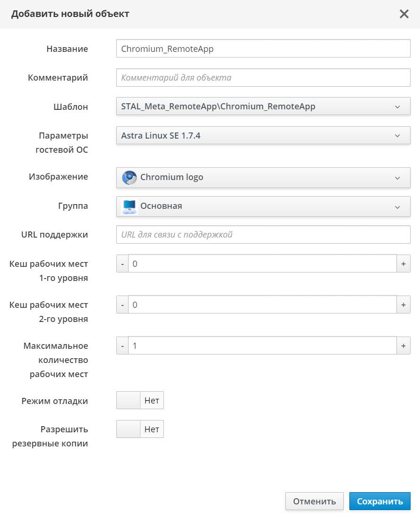Decrease Кеш рабочих мест 2-го уровня value
Screen dimensions: 420x519
(x=122, y=305)
